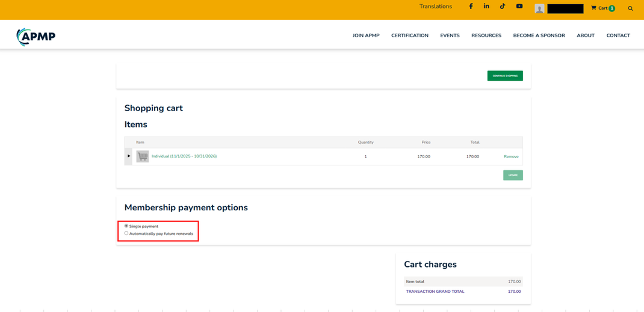
Task: View the Cart with one item
Action: [x=602, y=8]
